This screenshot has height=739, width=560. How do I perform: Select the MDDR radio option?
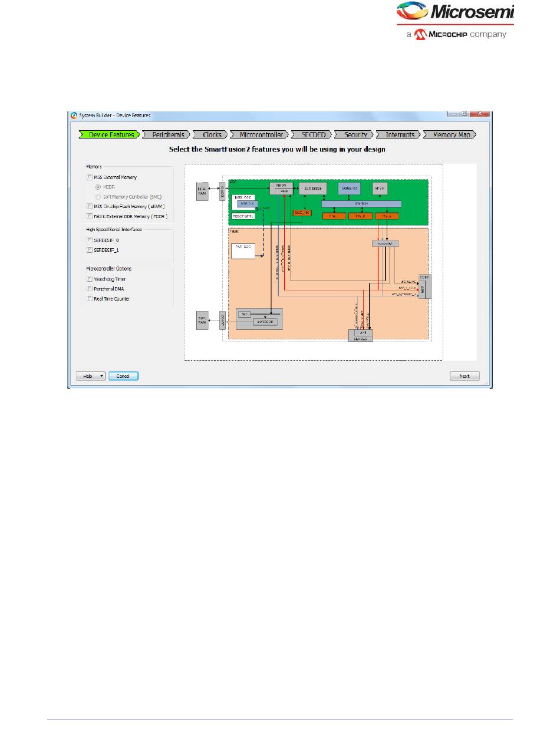point(98,187)
